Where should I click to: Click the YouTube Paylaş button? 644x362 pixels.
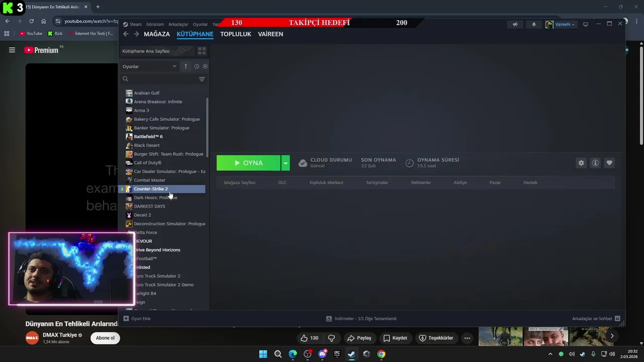click(359, 338)
